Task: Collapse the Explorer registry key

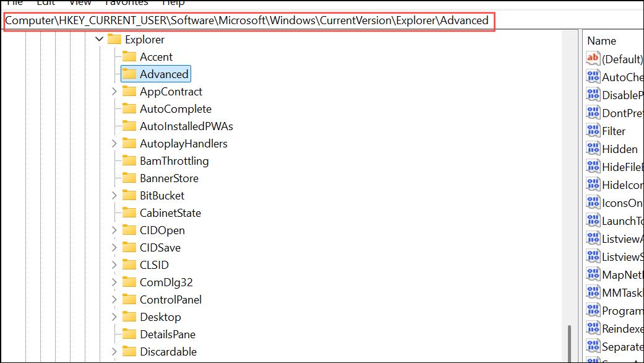Action: (x=99, y=39)
